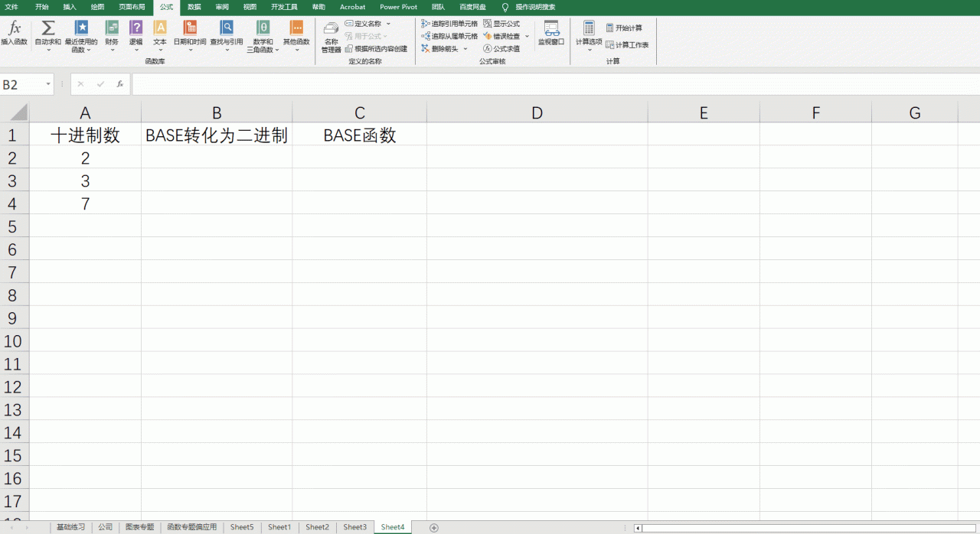This screenshot has height=534, width=980.
Task: Click the select-all corner of the grid
Action: [x=14, y=112]
